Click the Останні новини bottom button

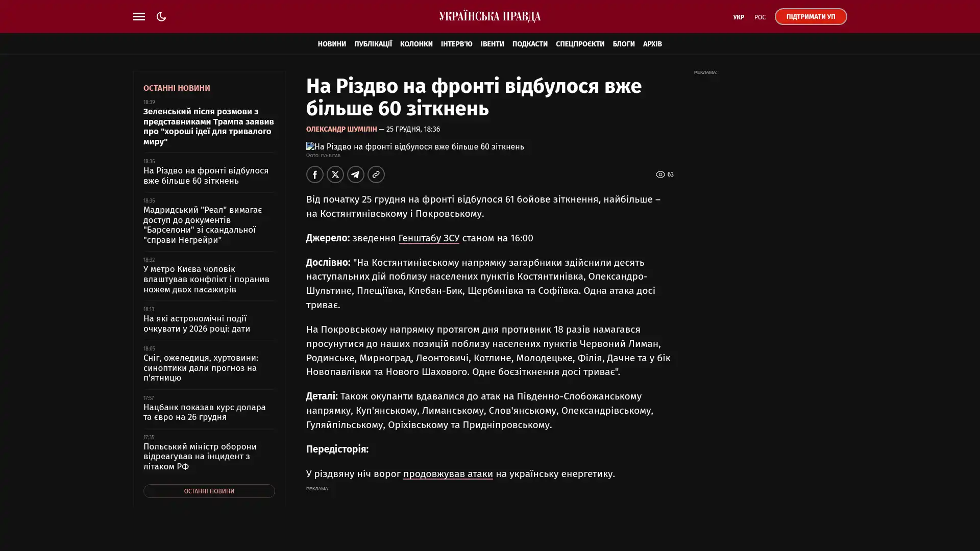point(209,491)
